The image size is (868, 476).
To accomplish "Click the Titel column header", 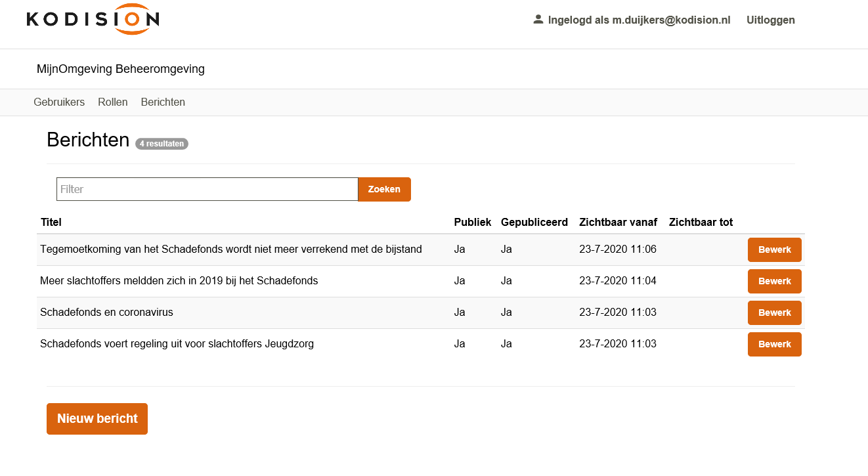I will point(51,223).
